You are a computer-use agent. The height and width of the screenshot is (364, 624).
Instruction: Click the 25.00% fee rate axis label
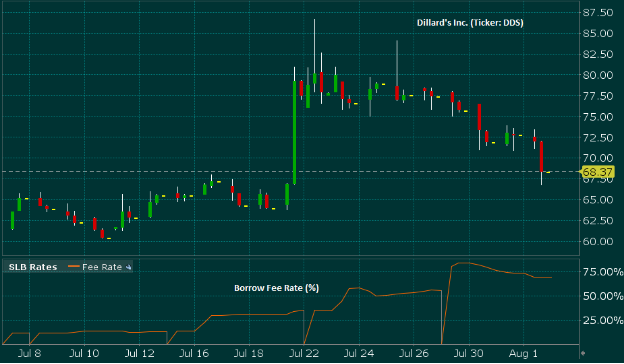pos(603,320)
